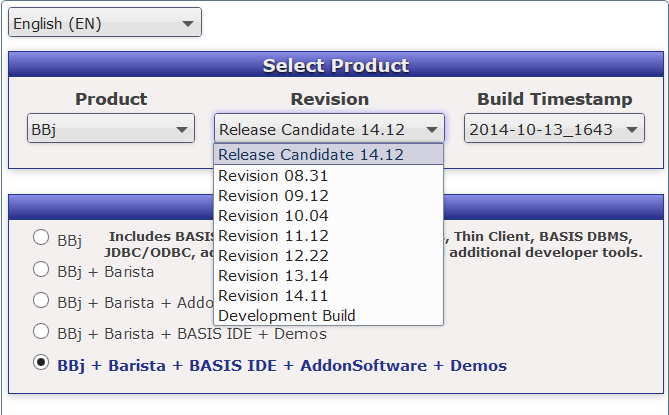669x415 pixels.
Task: Open the English (EN) language dropdown
Action: coord(105,23)
